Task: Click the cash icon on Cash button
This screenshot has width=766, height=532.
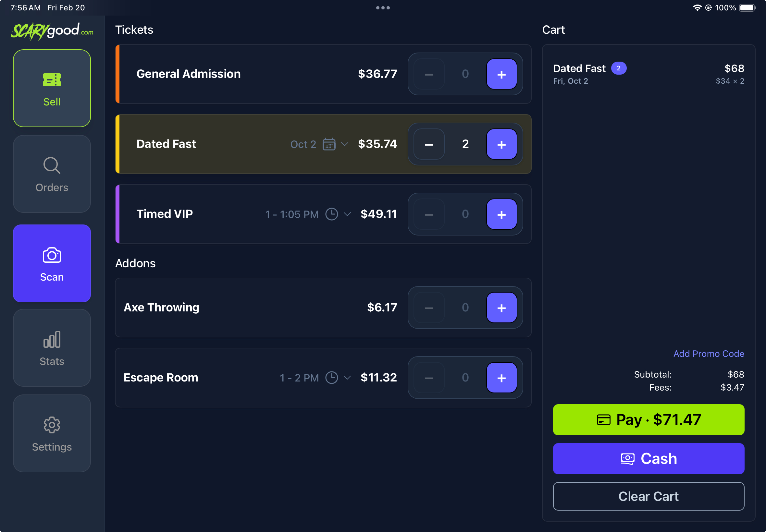Action: click(x=628, y=458)
